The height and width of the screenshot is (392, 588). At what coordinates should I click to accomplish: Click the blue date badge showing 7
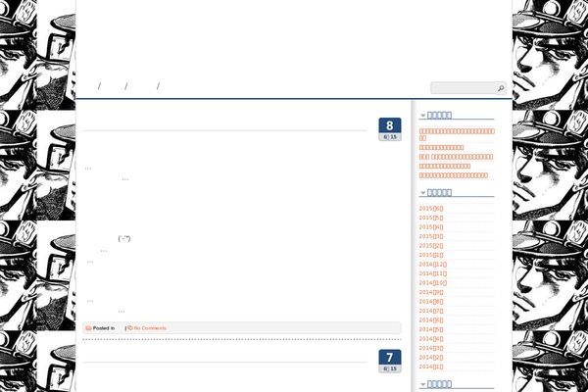[x=390, y=361]
